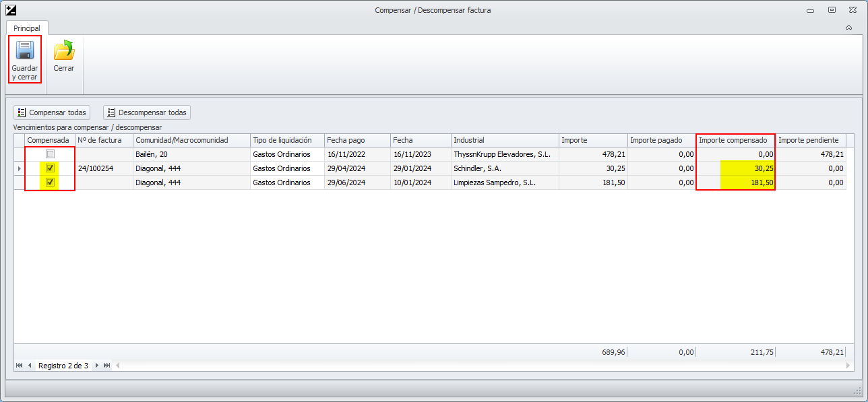Select ThyssnKrupp Elevadores, S.L. cell
This screenshot has width=868, height=402.
tap(505, 154)
